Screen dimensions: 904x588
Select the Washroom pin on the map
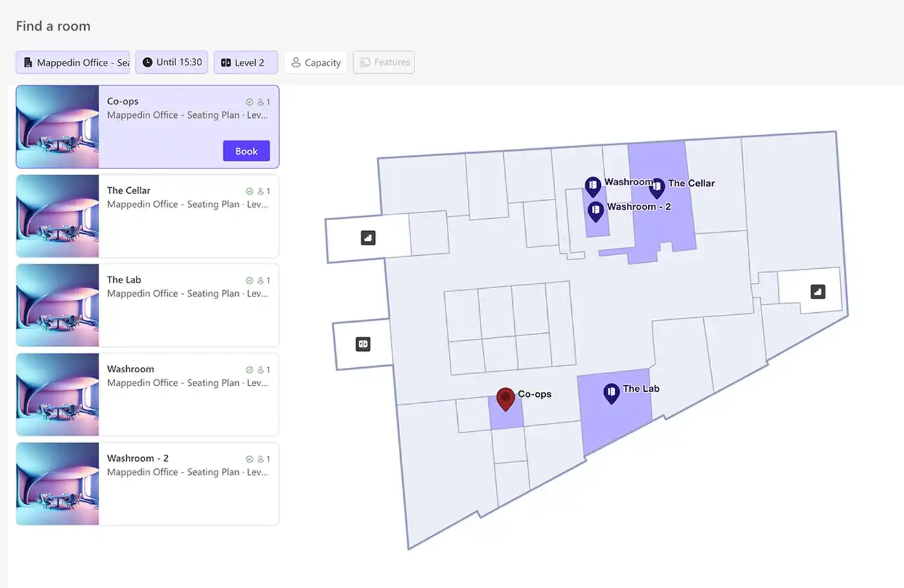(x=594, y=185)
